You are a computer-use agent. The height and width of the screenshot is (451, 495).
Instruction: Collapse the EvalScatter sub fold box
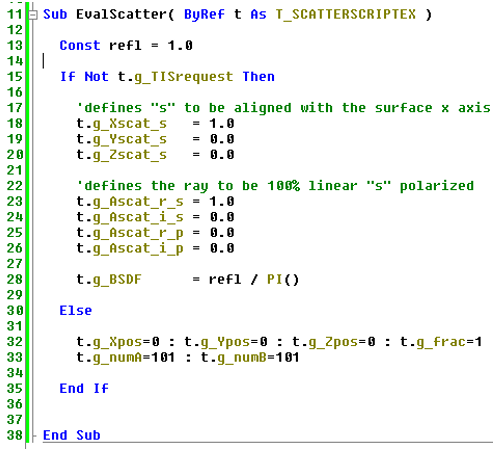tap(33, 15)
